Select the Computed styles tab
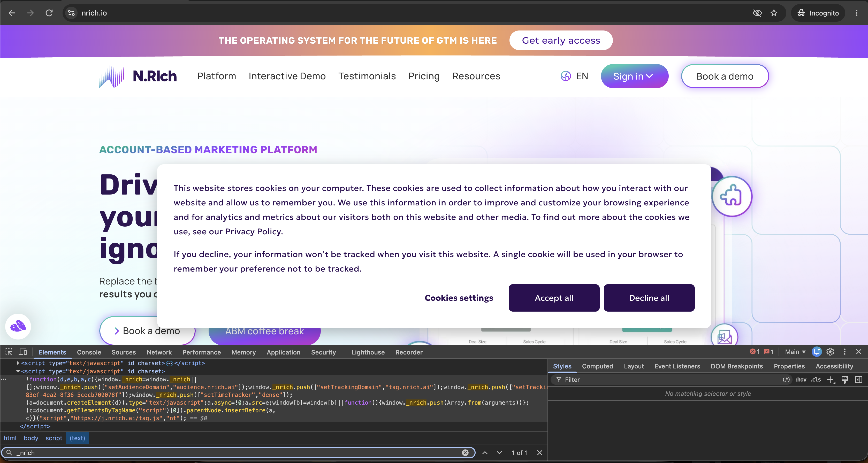This screenshot has height=463, width=868. [x=597, y=366]
